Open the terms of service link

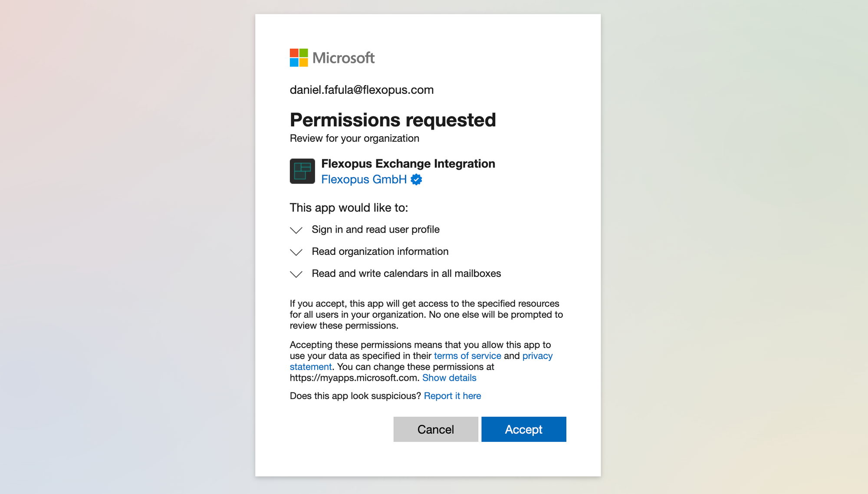click(467, 356)
